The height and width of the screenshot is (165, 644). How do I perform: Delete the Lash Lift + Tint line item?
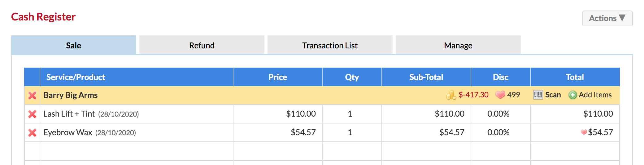coord(32,114)
